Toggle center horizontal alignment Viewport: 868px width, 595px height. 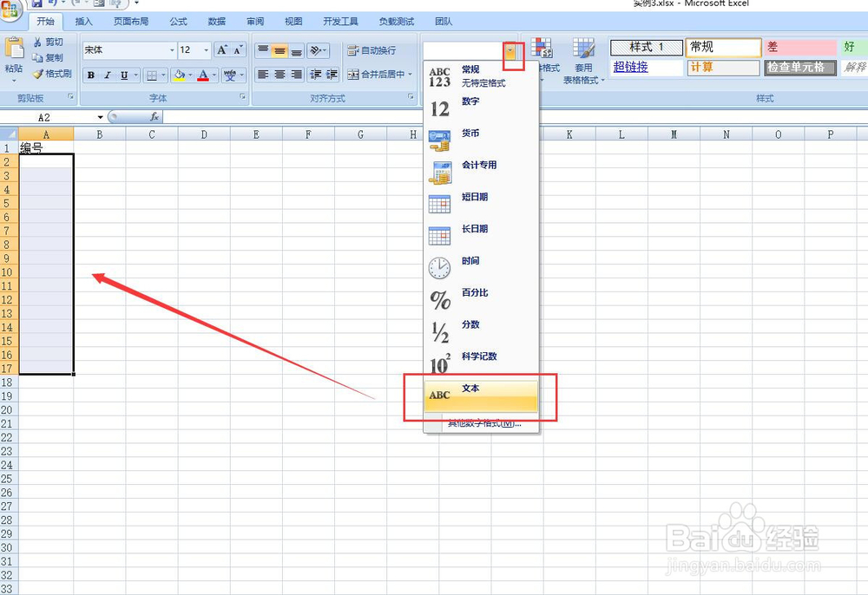point(280,74)
